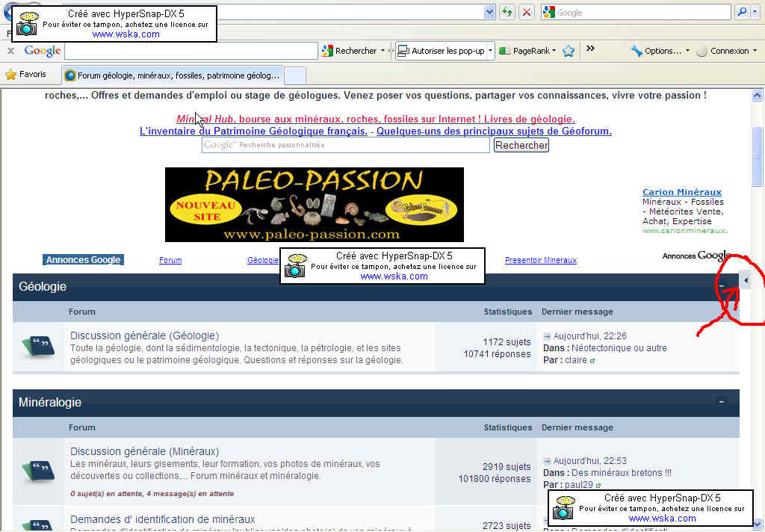Image resolution: width=765 pixels, height=532 pixels.
Task: Close the Google Toolbar with the x
Action: 10,51
